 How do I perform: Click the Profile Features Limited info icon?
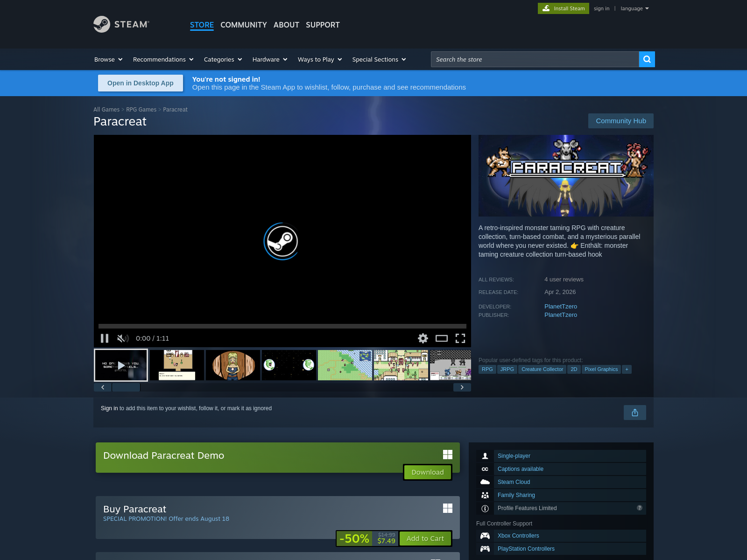[x=485, y=508]
